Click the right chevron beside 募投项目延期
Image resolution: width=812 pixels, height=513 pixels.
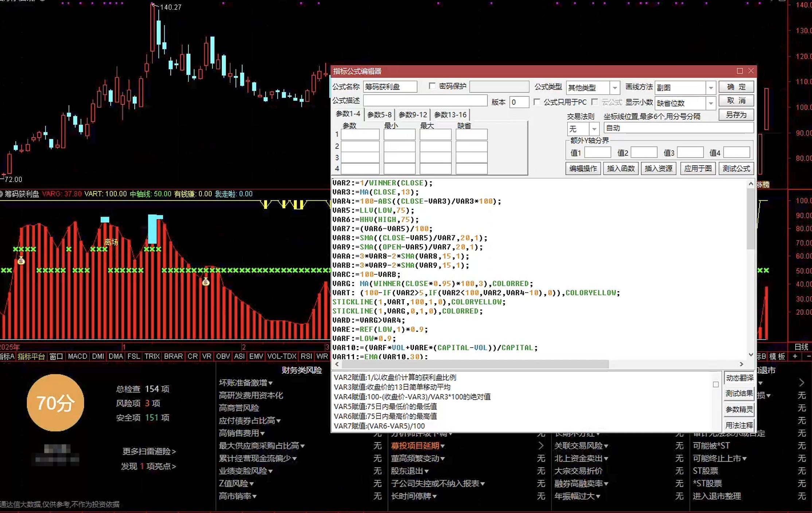541,446
